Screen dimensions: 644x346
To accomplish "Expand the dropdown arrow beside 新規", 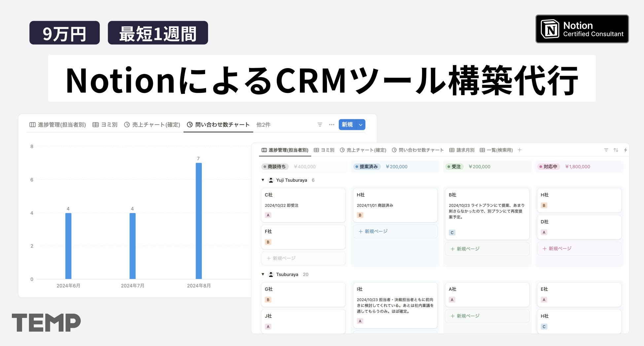I will [361, 125].
